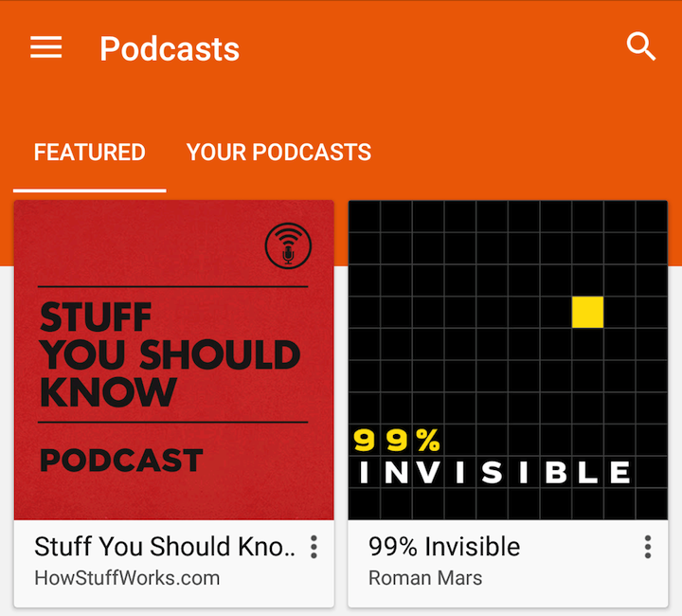Image resolution: width=682 pixels, height=616 pixels.
Task: Tap the Roman Mars author text
Action: coord(425,578)
